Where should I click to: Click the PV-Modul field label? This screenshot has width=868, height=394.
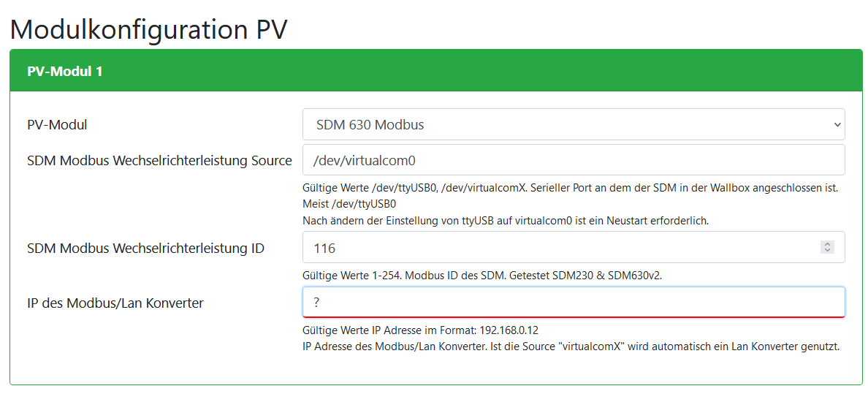coord(57,124)
